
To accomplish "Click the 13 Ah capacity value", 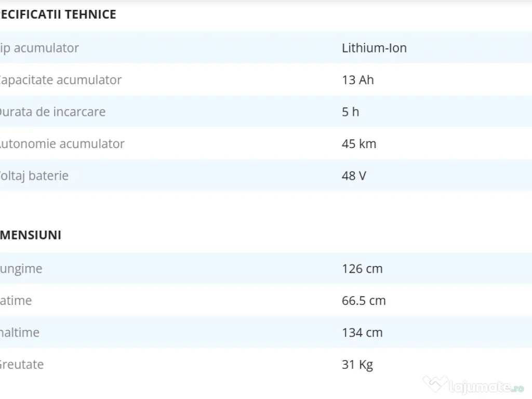I will (x=357, y=80).
